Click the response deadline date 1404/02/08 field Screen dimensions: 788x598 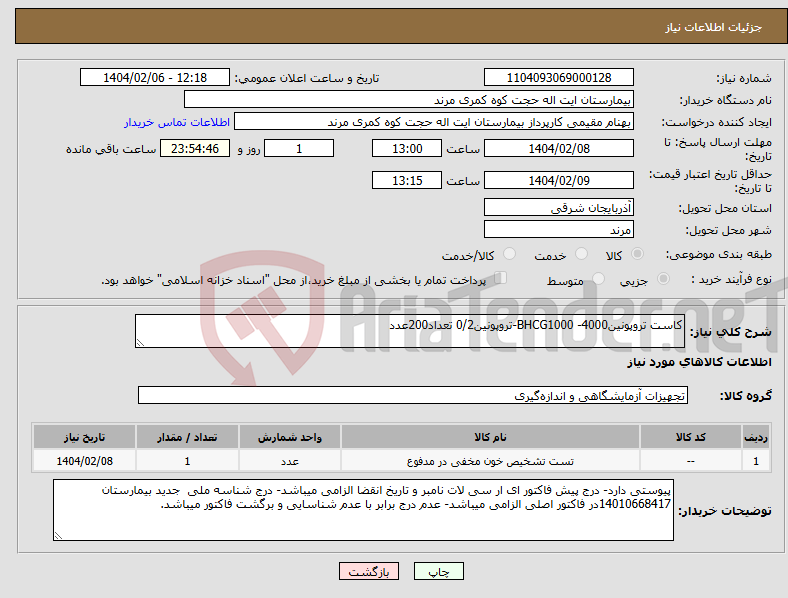pyautogui.click(x=559, y=148)
